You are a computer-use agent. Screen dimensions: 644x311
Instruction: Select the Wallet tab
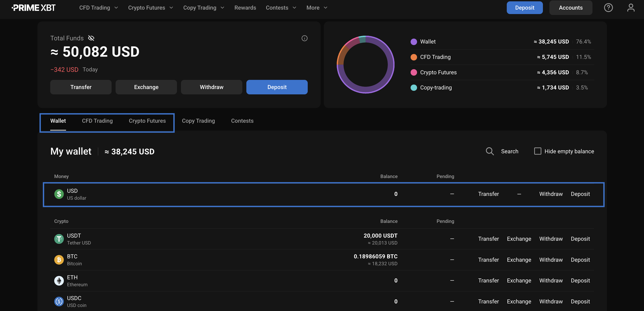tap(58, 121)
